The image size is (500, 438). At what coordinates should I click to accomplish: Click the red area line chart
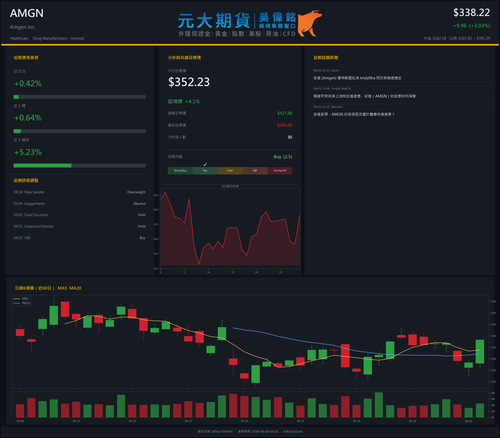click(230, 228)
